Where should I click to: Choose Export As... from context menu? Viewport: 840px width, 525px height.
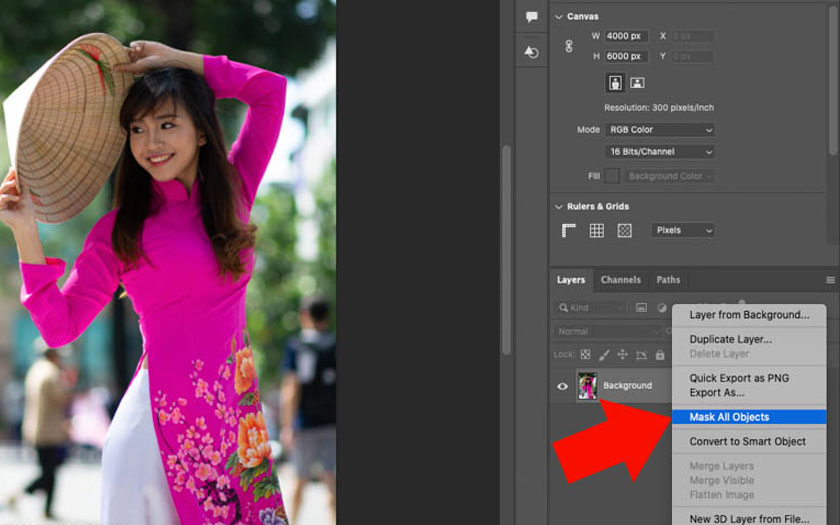[x=749, y=393]
